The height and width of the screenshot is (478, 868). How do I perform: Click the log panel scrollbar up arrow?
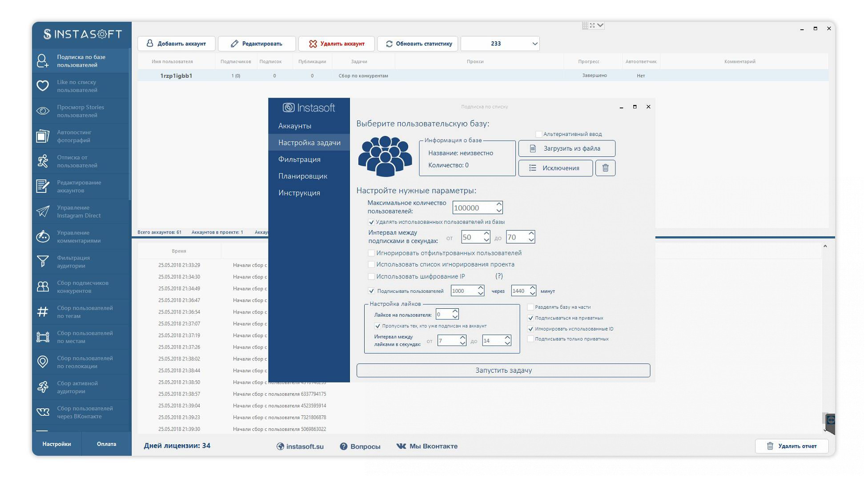point(825,246)
